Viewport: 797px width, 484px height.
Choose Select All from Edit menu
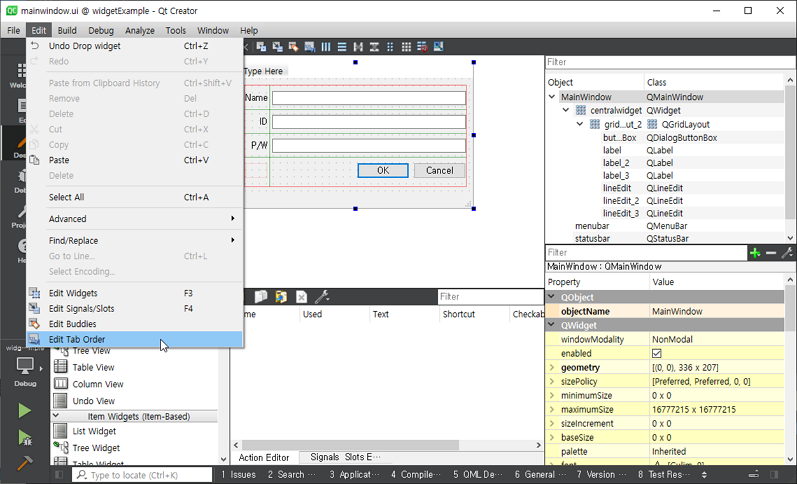pos(66,197)
